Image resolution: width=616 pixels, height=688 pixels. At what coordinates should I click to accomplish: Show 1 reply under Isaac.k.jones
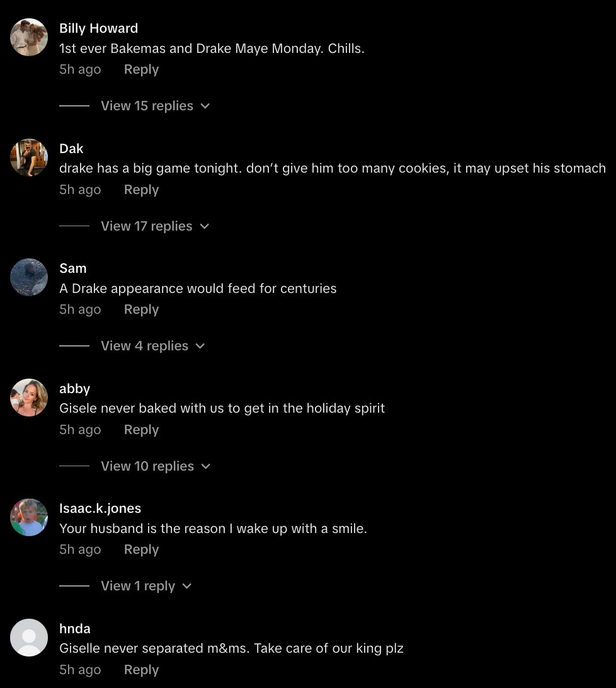click(x=145, y=586)
